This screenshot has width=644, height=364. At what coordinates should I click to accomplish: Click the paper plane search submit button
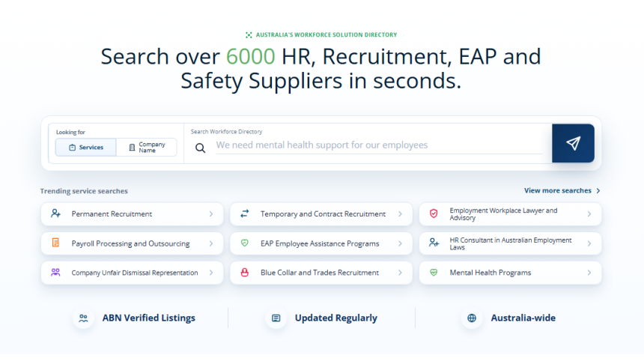coord(573,143)
